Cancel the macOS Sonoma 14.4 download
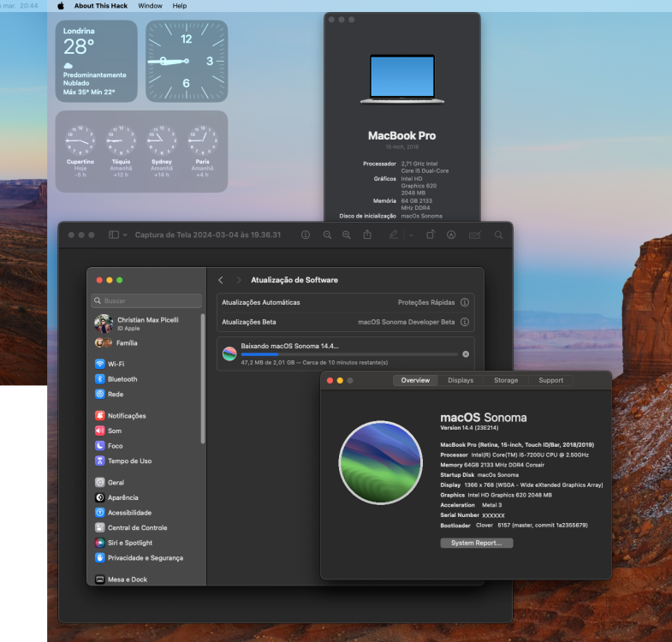The height and width of the screenshot is (642, 672). coord(466,354)
